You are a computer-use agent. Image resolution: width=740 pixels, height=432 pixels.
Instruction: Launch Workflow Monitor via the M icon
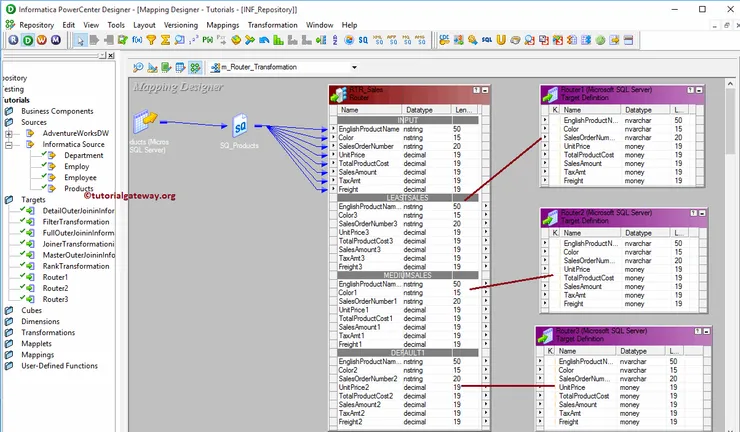point(56,40)
